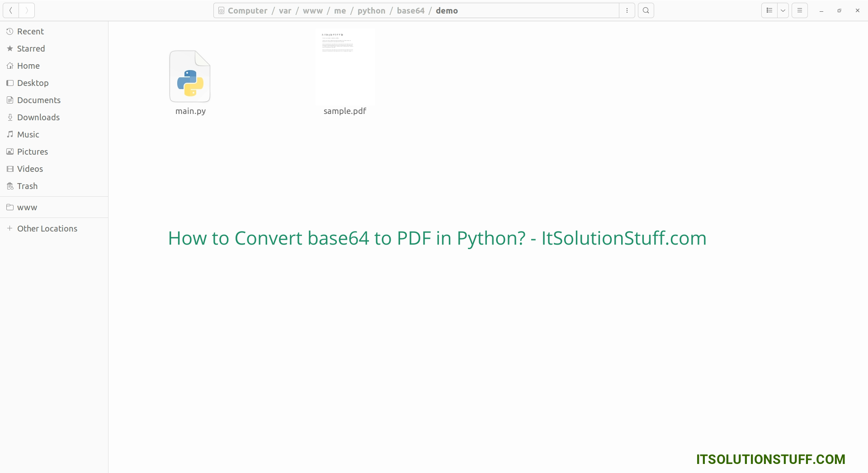
Task: Open the three-dot path options menu
Action: 627,10
